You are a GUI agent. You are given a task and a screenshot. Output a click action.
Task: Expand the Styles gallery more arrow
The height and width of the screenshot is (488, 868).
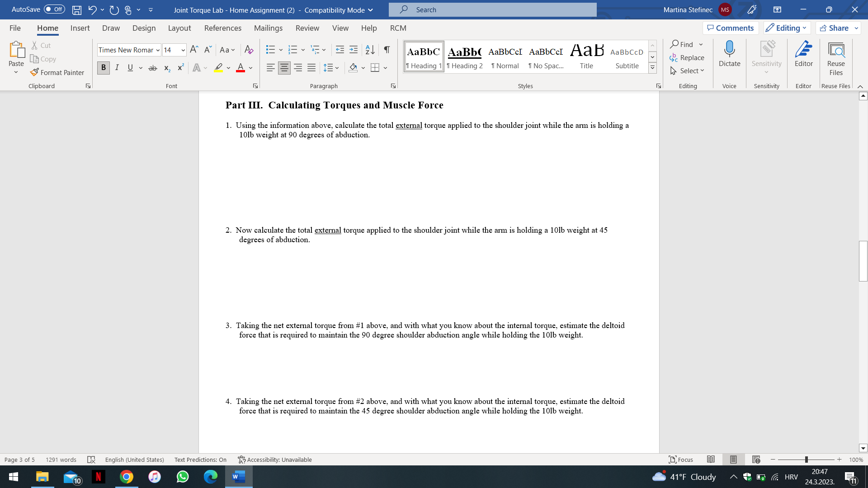coord(652,68)
